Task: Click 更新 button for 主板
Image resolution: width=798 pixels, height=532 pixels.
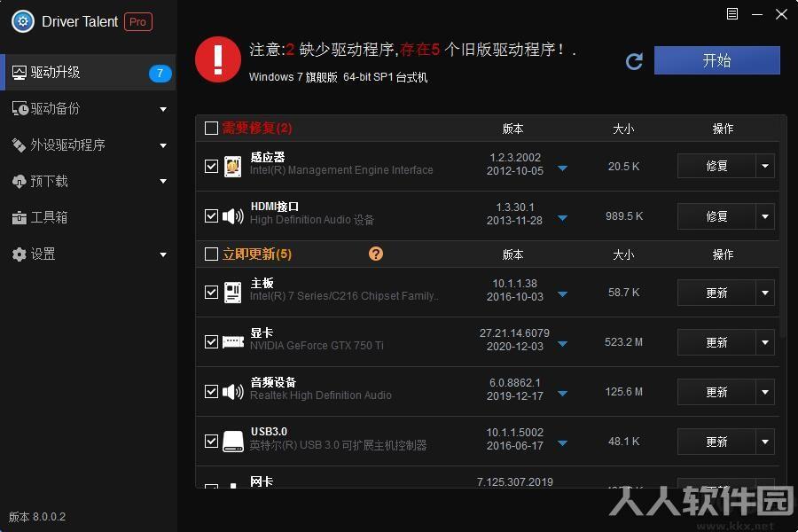Action: 716,293
